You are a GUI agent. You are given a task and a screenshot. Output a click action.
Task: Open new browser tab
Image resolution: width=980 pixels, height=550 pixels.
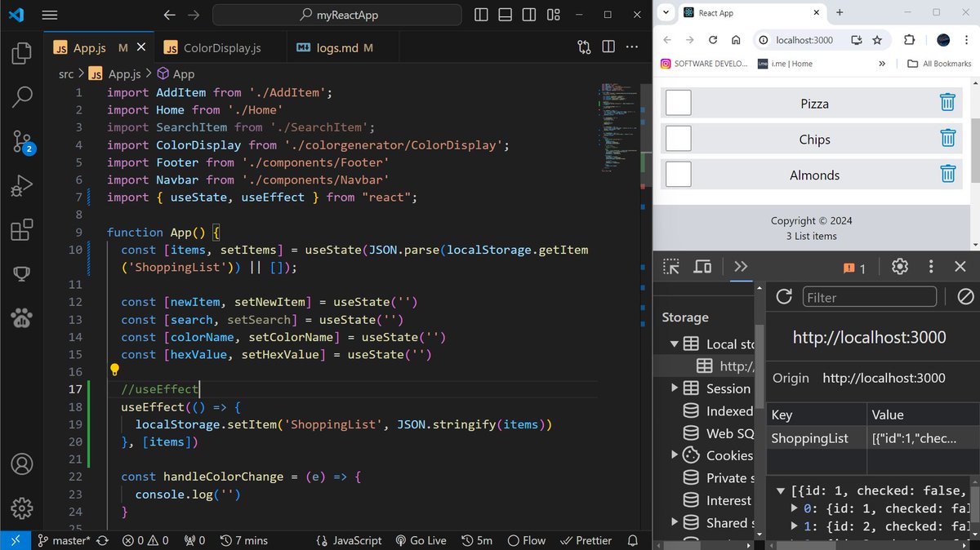840,12
